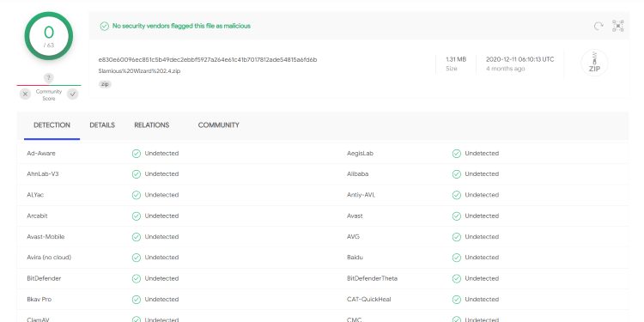Click the Arcabit vendor name
Image resolution: width=644 pixels, height=322 pixels.
click(x=37, y=216)
